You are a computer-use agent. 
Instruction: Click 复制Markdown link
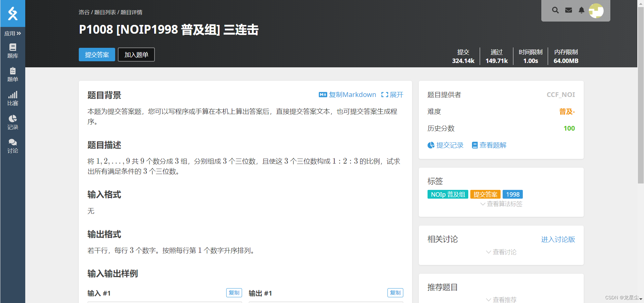tap(352, 95)
